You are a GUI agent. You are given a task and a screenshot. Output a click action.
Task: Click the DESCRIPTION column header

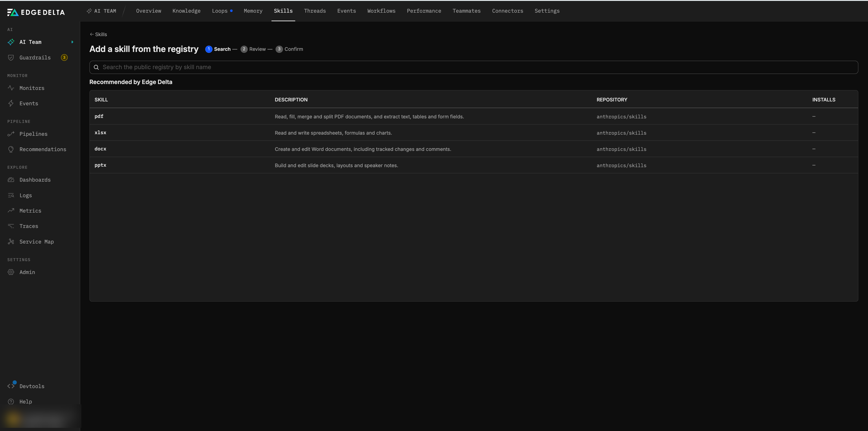[291, 100]
